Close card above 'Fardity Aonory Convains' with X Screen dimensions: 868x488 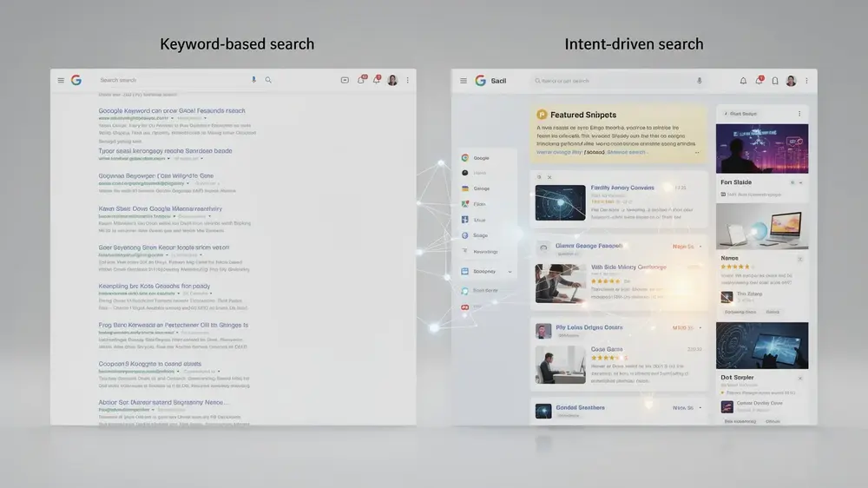point(549,177)
